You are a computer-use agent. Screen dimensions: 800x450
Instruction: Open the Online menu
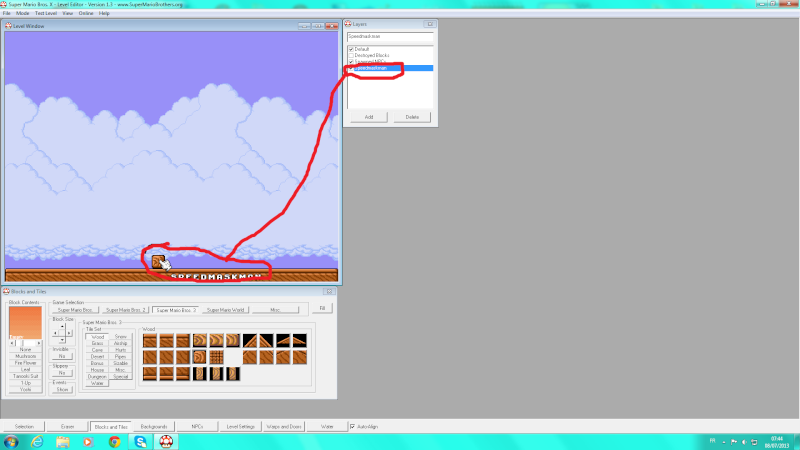coord(86,13)
